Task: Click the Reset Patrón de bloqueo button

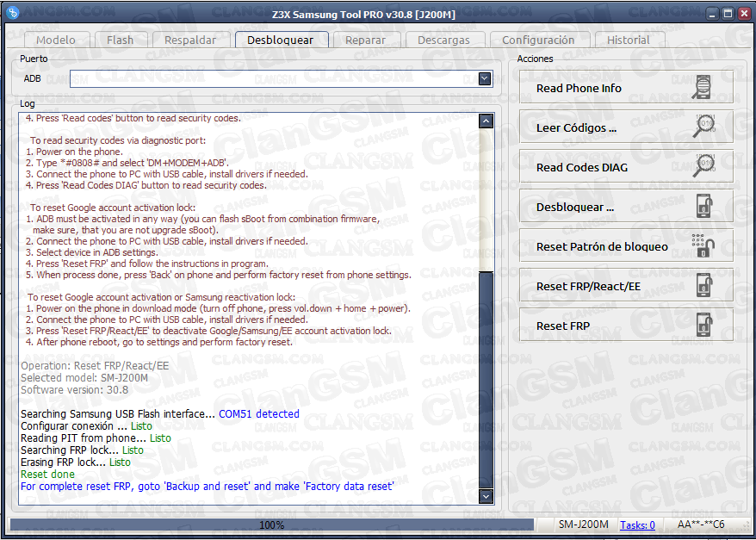Action: [626, 246]
